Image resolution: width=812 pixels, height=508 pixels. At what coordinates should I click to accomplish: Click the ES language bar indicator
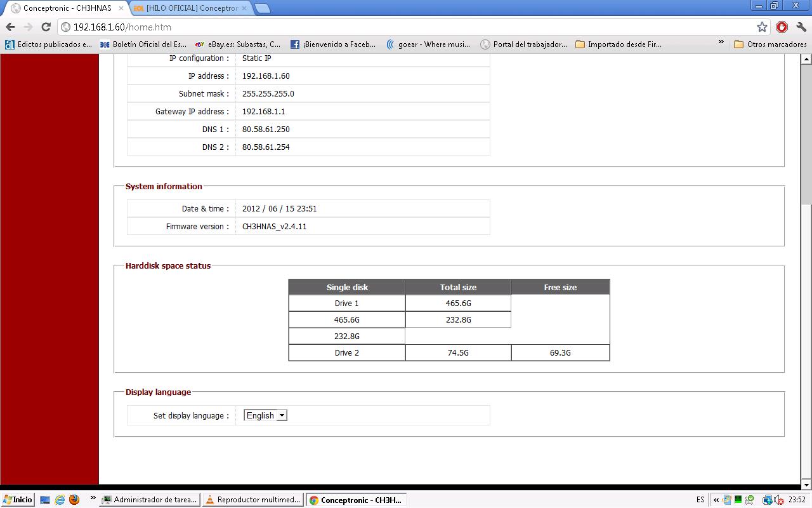coord(700,500)
